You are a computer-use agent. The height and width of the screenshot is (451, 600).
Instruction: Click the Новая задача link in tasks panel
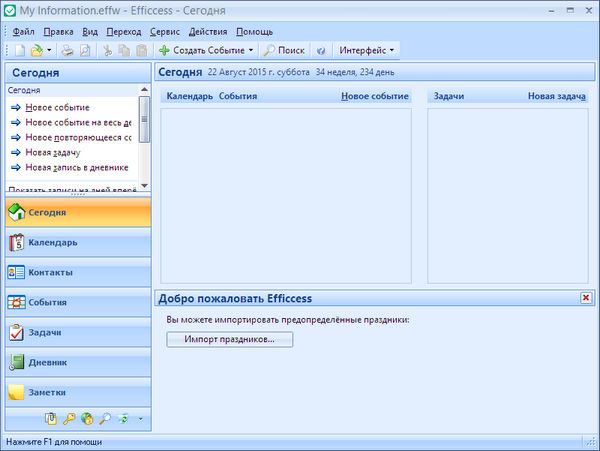(x=556, y=97)
